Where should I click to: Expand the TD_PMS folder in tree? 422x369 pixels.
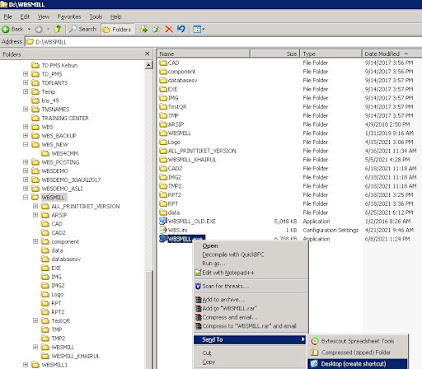26,74
